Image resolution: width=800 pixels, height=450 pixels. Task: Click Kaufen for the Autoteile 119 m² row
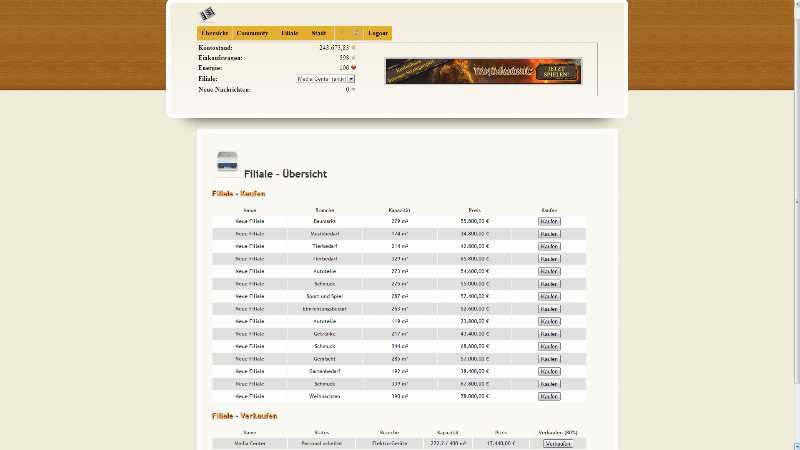[x=549, y=321]
